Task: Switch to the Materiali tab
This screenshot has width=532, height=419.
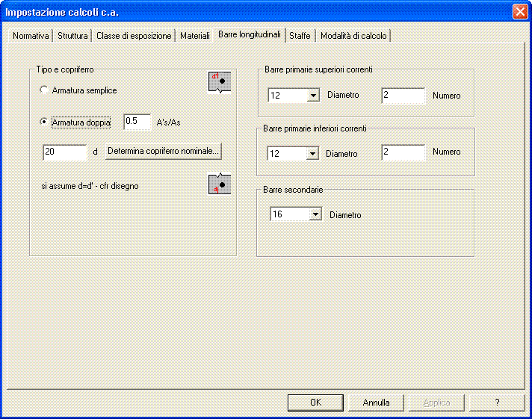Action: point(195,36)
